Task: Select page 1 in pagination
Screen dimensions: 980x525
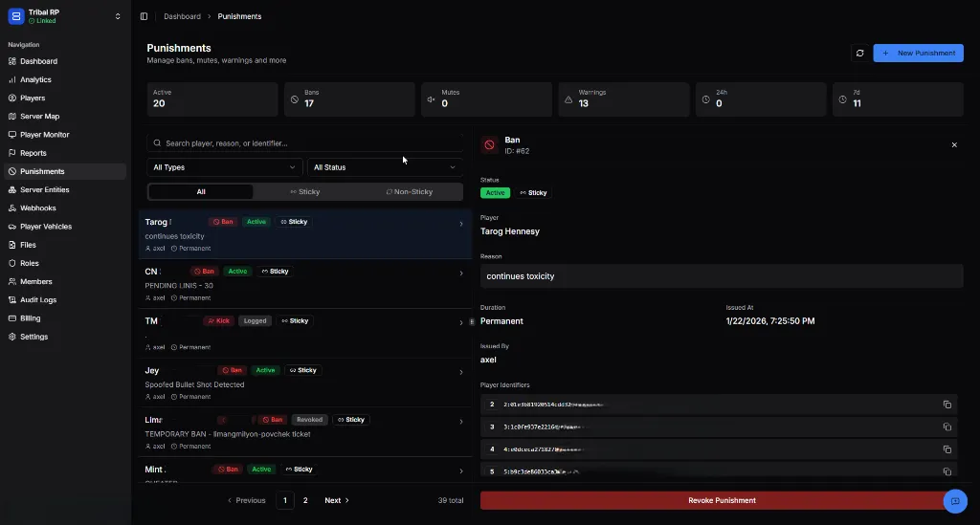Action: (x=285, y=501)
